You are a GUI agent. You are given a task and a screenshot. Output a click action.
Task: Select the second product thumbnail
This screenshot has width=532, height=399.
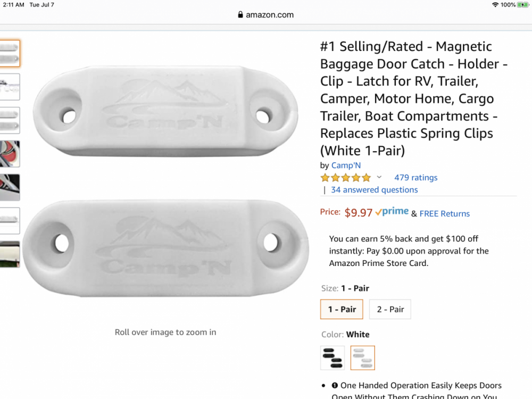coord(10,87)
